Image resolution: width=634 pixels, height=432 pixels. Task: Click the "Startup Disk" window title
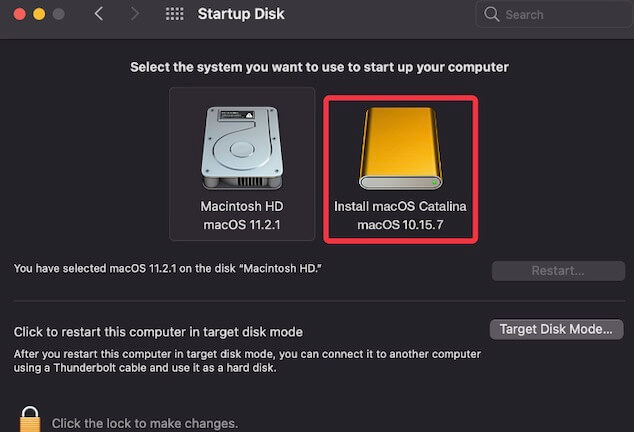point(241,14)
